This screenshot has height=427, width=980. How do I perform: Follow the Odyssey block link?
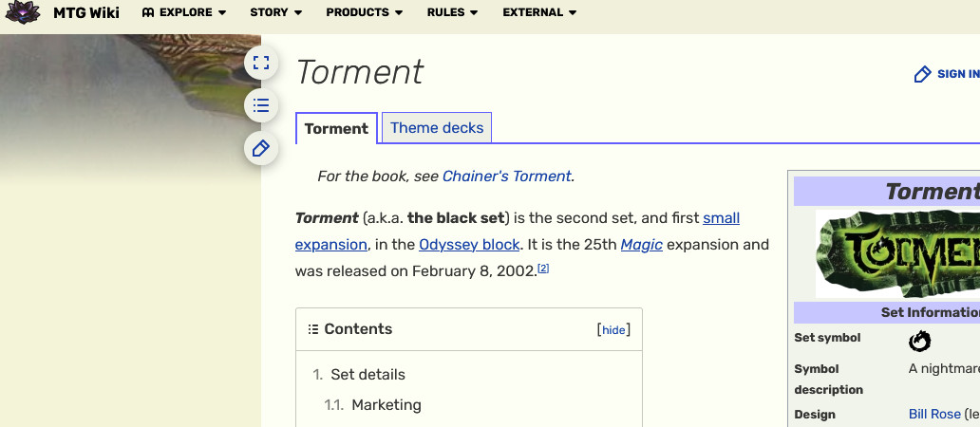click(469, 245)
